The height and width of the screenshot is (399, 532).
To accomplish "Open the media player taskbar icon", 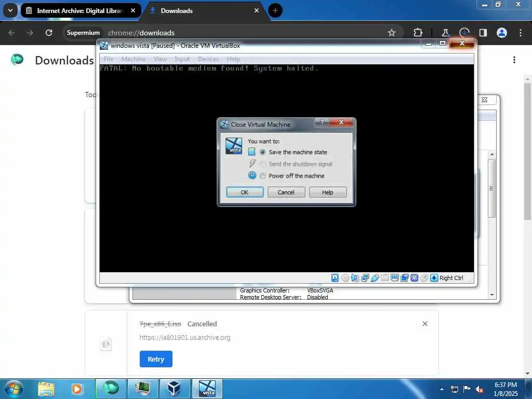I will coord(77,389).
